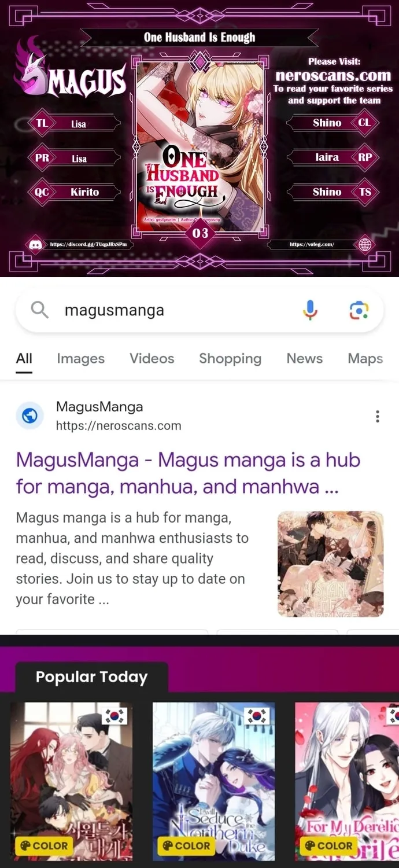Click the neroscans.com URL under MagusManga

coord(119,426)
